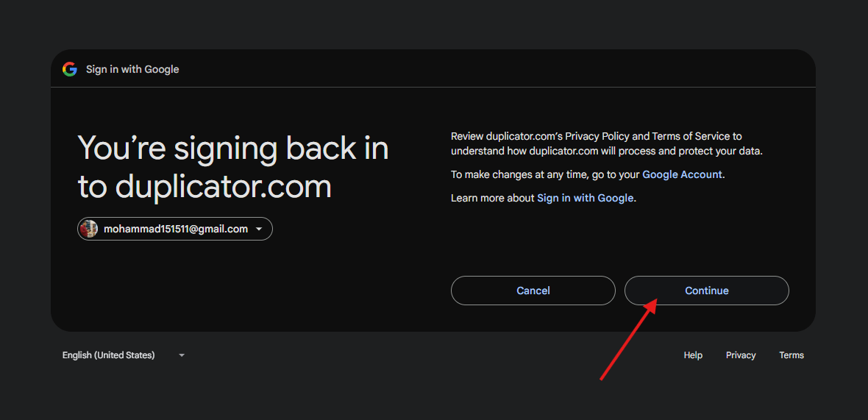Screen dimensions: 868x420
Task: Open the Google Account link
Action: click(682, 174)
